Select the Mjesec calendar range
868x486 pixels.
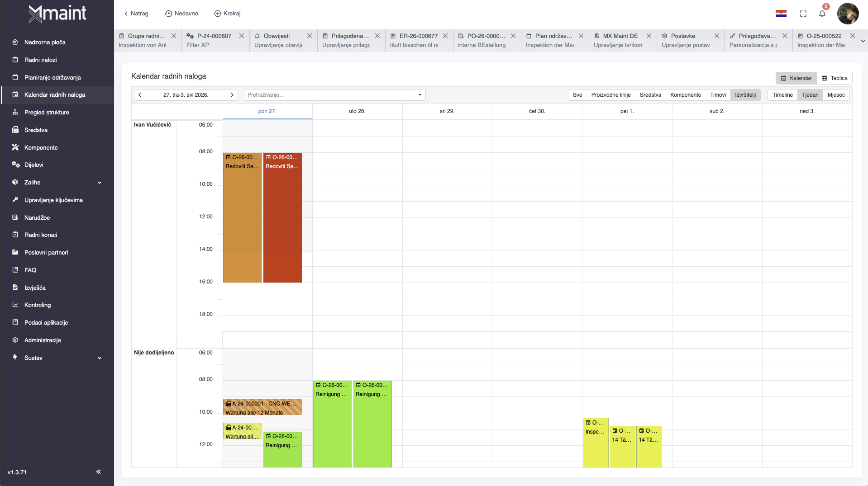click(835, 95)
